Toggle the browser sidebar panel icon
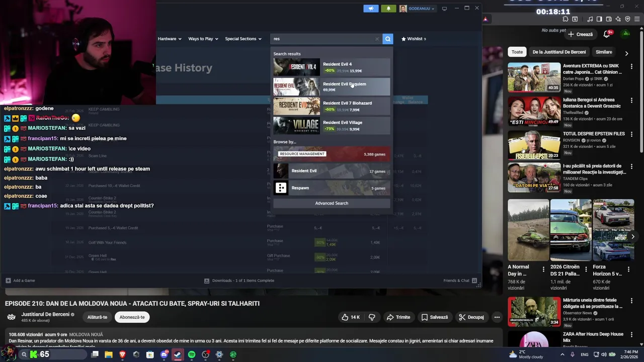644x362 pixels. (x=599, y=19)
